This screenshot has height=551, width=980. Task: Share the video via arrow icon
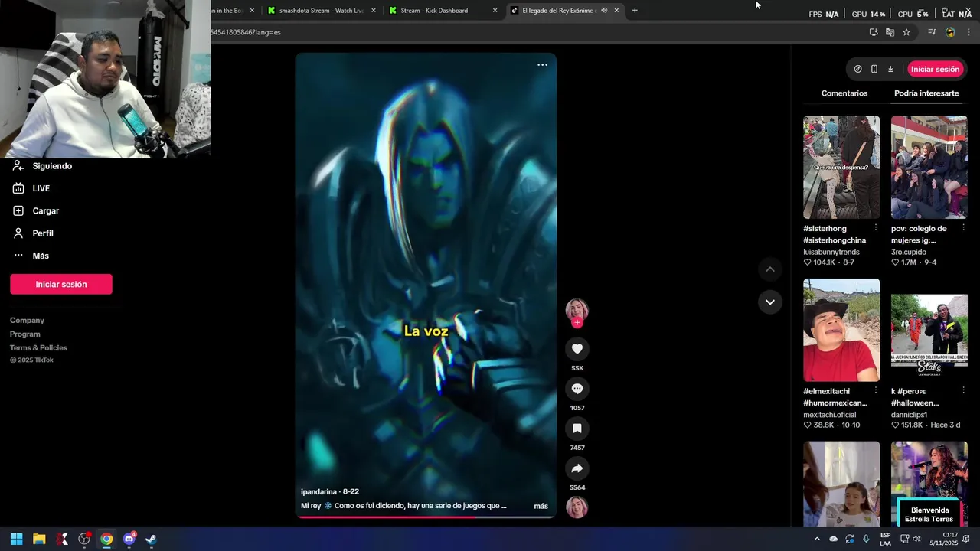click(577, 468)
